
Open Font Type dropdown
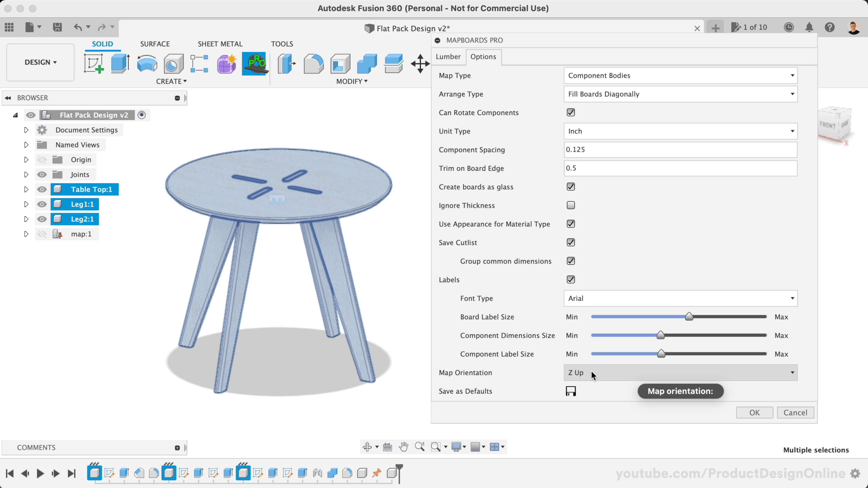pos(680,298)
